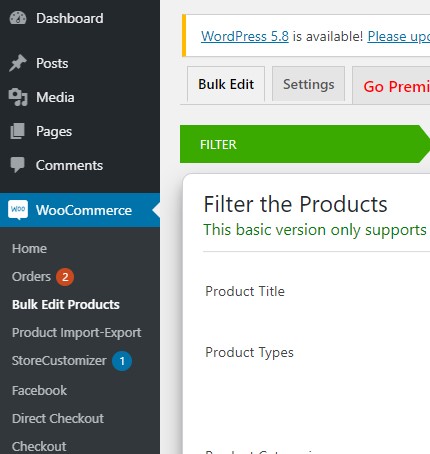Click the WooCommerce Woo logo icon
Viewport: 430px width, 454px height.
tap(18, 210)
